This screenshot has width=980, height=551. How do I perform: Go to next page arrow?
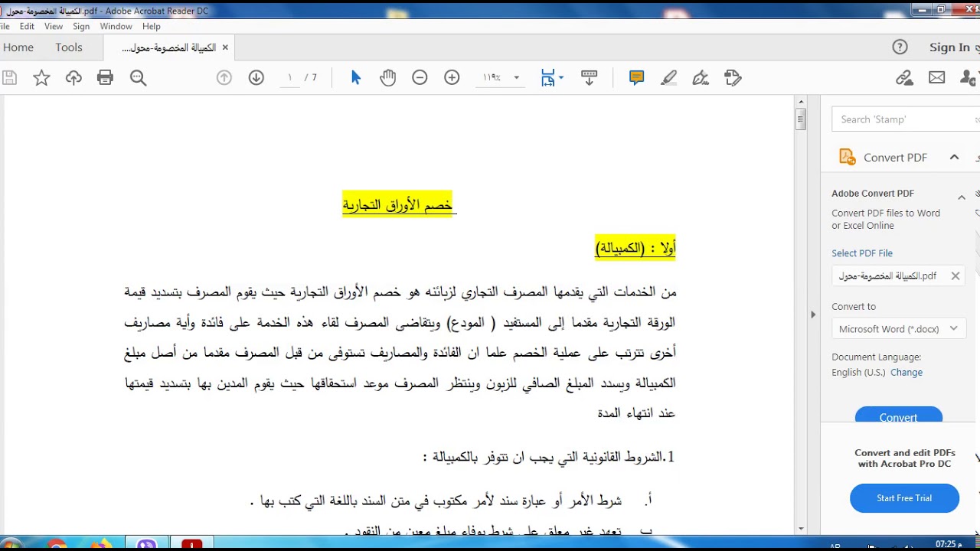coord(256,77)
